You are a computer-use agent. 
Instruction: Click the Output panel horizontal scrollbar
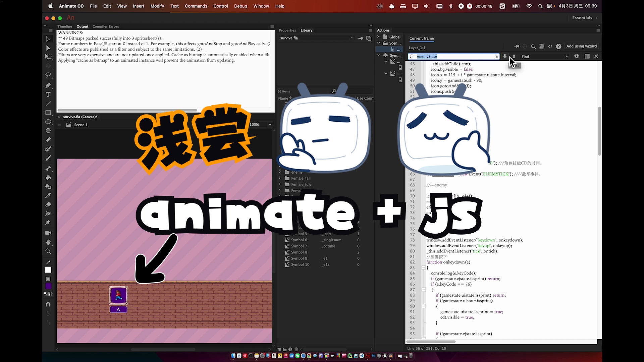(127, 110)
